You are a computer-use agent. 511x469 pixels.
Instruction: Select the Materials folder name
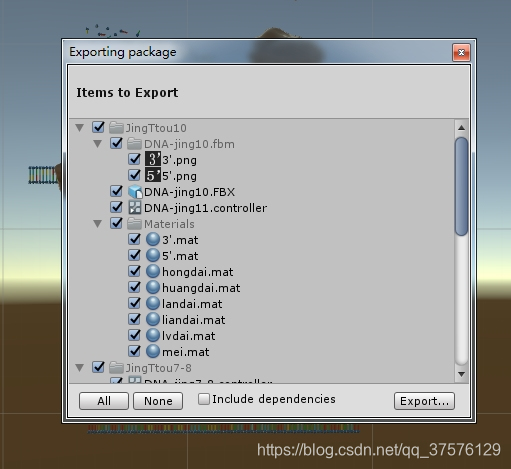[169, 224]
